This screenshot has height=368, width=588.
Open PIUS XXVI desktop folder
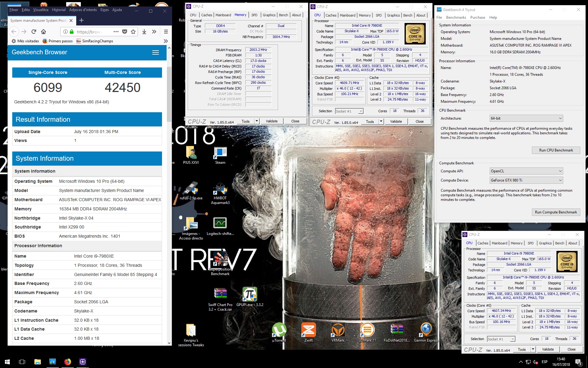(191, 156)
